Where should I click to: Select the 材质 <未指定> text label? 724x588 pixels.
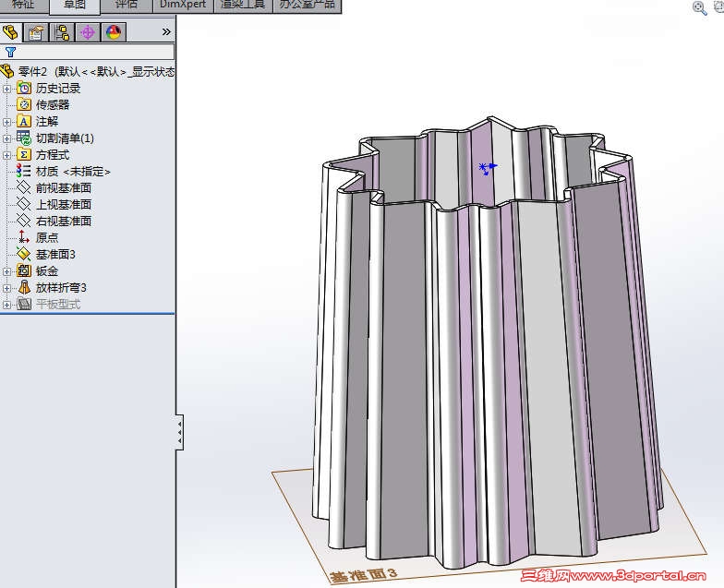pyautogui.click(x=73, y=172)
